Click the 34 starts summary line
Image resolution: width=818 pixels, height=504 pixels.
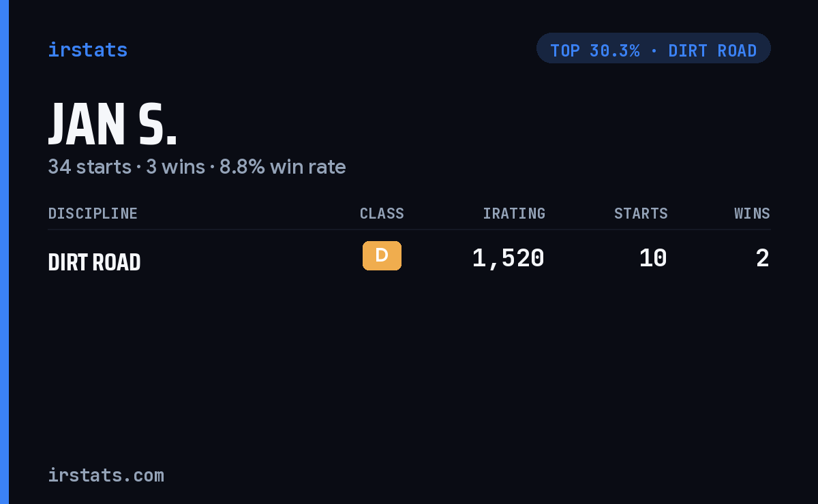[197, 167]
